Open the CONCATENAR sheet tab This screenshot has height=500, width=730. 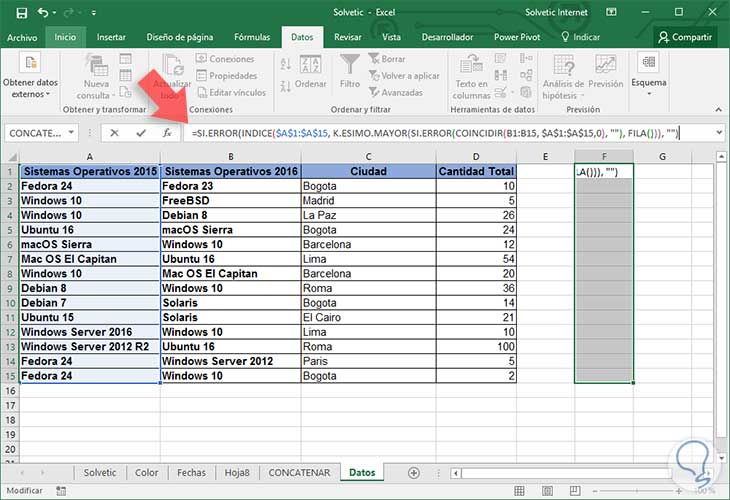pyautogui.click(x=299, y=473)
